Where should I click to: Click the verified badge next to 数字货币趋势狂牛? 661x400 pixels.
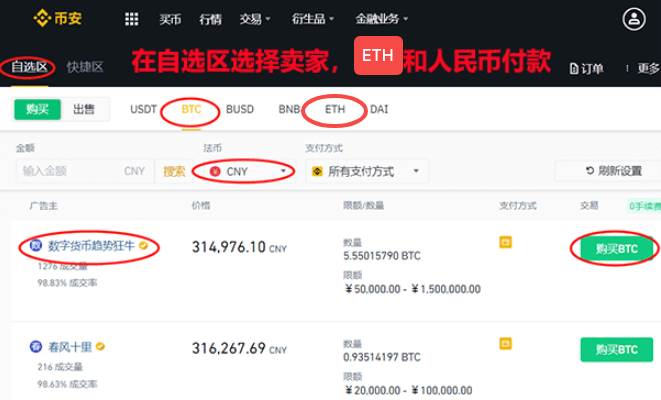tap(144, 245)
